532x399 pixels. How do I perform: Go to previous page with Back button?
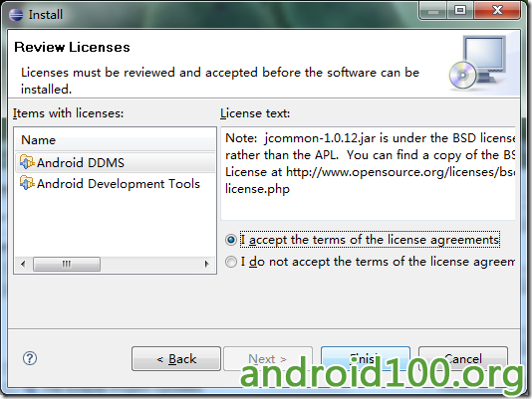[x=176, y=358]
